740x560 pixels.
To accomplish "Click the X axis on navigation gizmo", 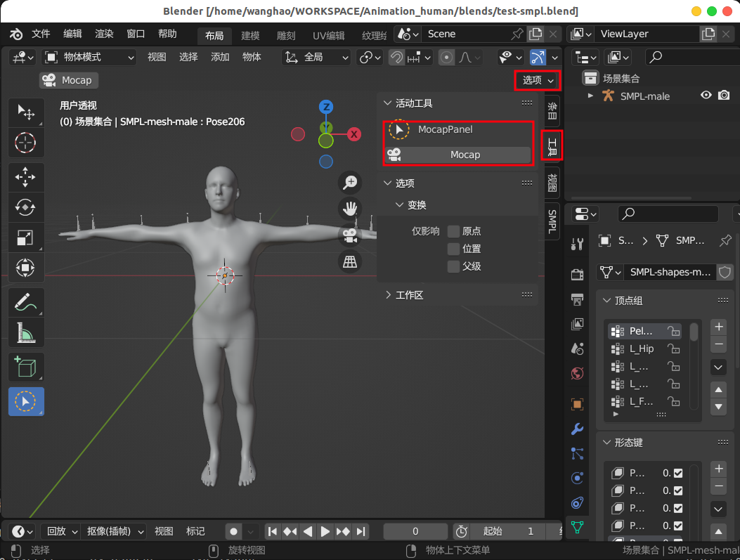I will 354,134.
